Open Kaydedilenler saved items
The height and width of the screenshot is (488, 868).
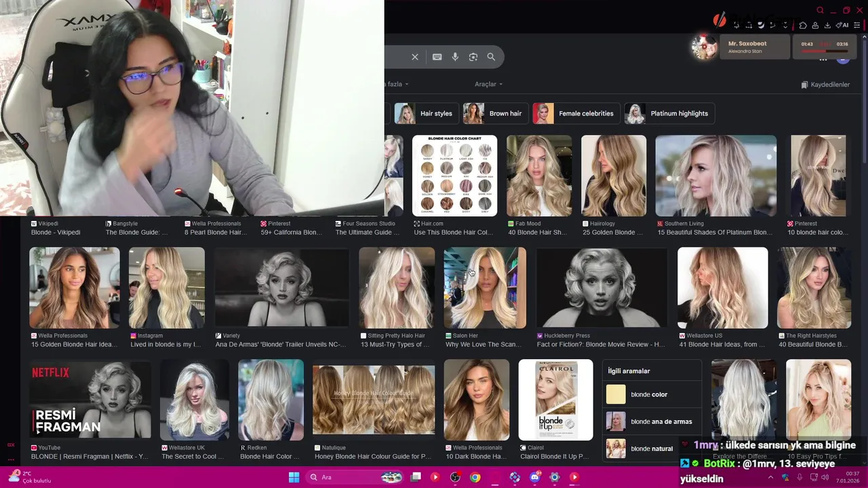825,85
